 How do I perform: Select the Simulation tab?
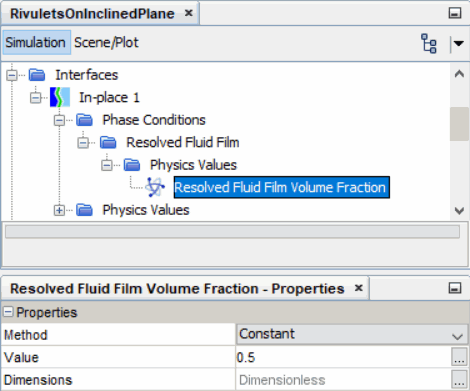click(x=35, y=43)
